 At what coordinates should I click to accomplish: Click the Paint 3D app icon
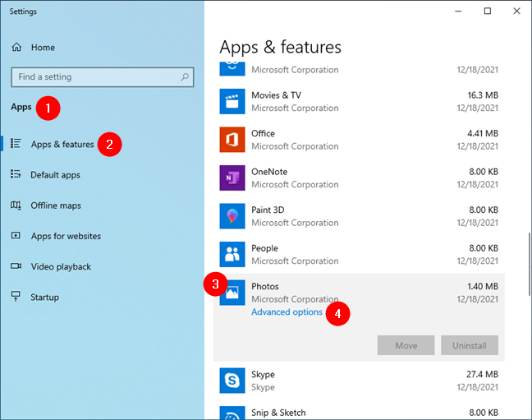[x=232, y=216]
